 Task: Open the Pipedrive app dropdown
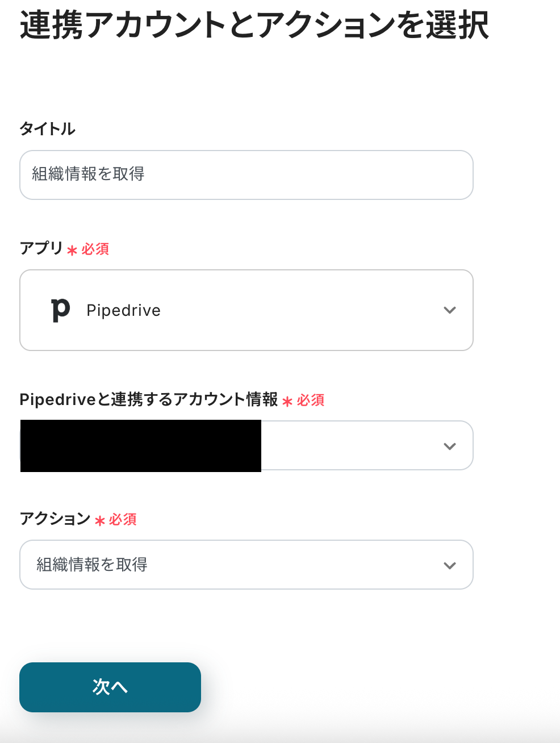pyautogui.click(x=246, y=310)
